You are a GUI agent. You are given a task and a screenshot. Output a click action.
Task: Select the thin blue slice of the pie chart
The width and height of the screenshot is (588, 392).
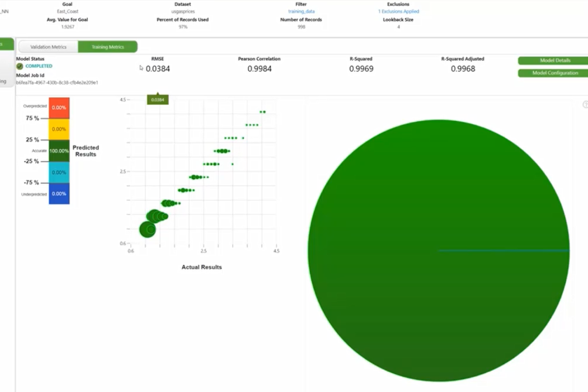pos(504,250)
